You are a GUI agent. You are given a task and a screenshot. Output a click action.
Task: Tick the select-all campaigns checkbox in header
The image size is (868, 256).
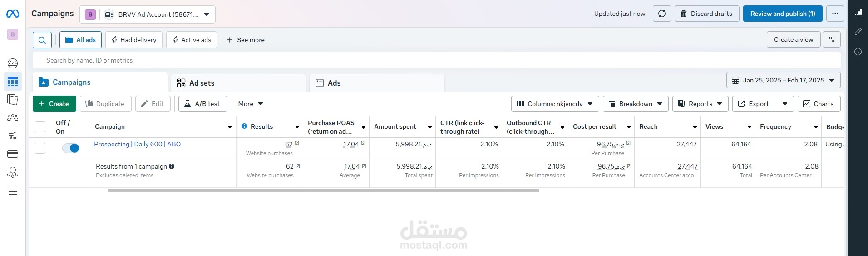pyautogui.click(x=40, y=127)
